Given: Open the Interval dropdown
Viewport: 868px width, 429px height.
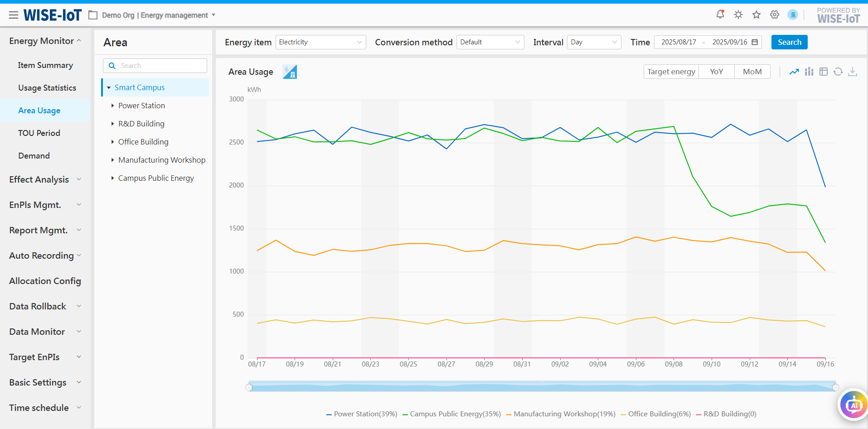Looking at the screenshot, I should [x=594, y=42].
